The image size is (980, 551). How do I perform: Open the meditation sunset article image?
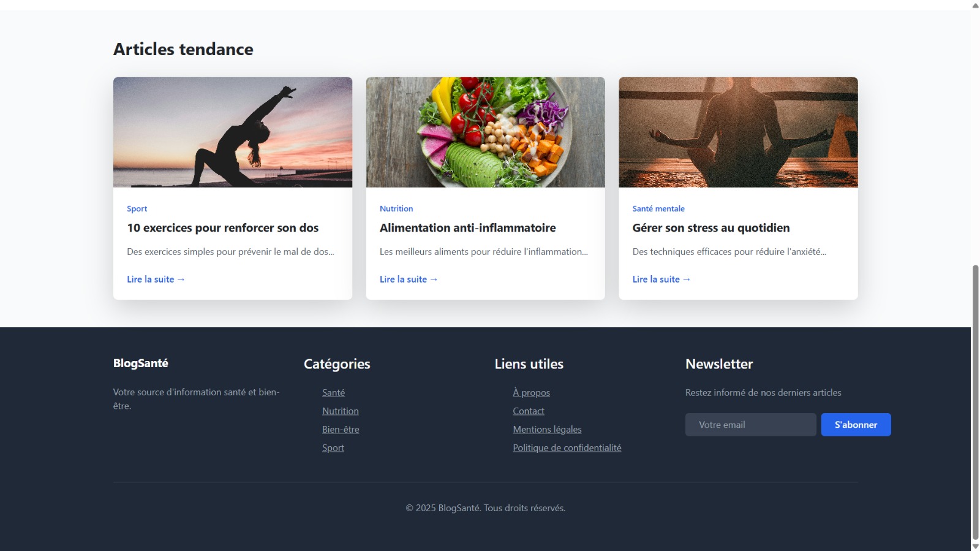(738, 132)
